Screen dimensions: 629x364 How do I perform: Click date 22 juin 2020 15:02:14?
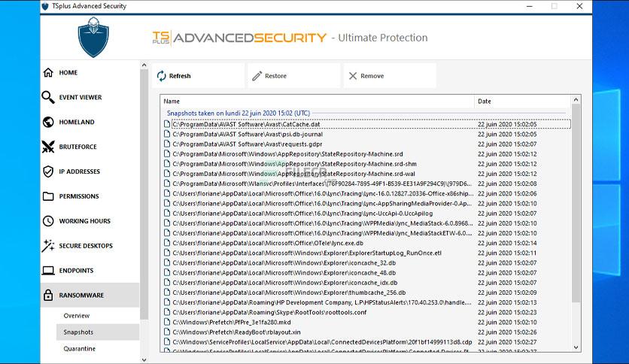(x=507, y=243)
